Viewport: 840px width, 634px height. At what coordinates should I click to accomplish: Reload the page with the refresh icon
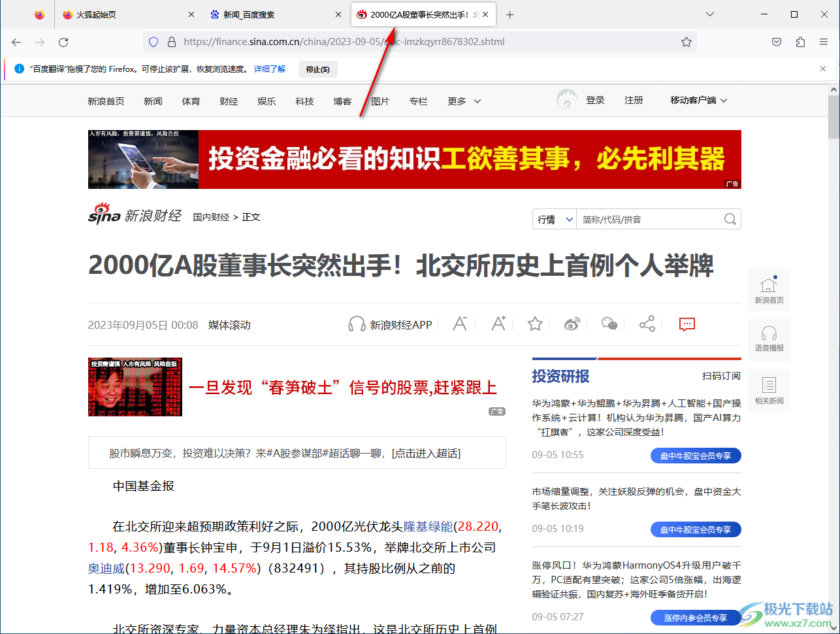[x=63, y=42]
